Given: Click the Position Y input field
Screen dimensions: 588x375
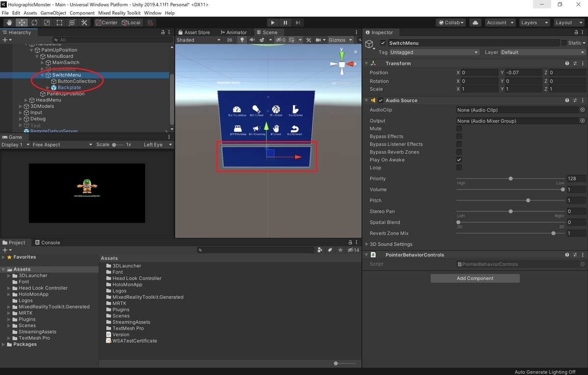Looking at the screenshot, I should point(523,72).
